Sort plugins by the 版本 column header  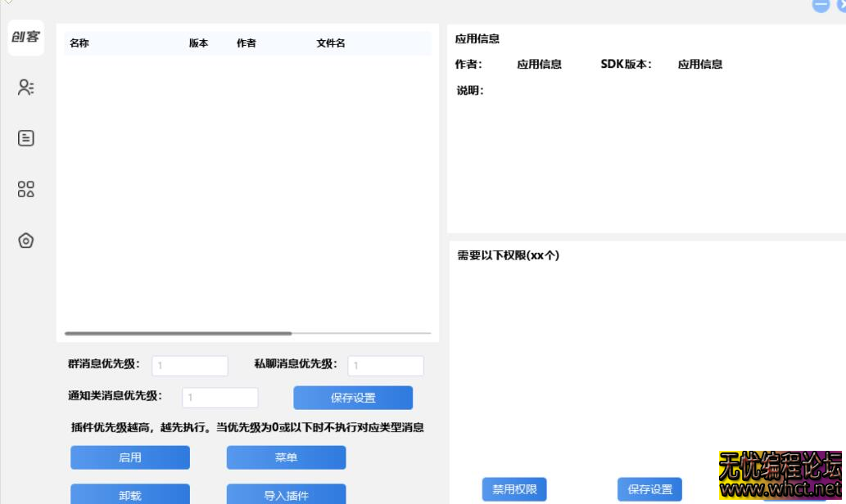pos(197,43)
